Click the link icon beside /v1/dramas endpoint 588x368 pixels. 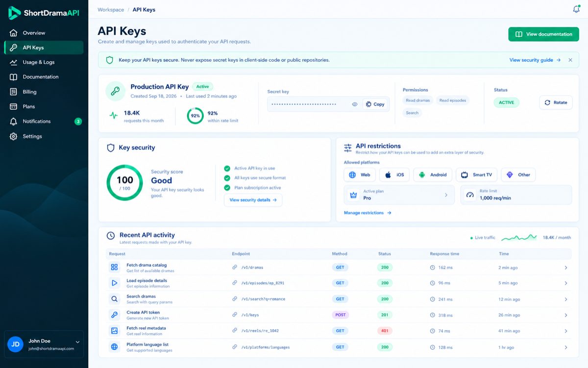tap(235, 268)
